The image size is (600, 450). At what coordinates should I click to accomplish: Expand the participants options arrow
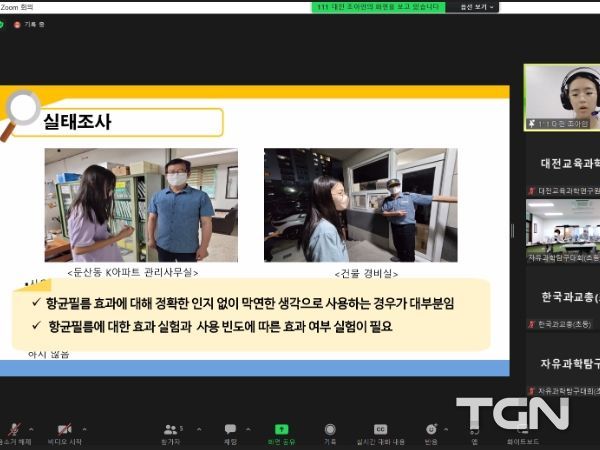pos(199,429)
